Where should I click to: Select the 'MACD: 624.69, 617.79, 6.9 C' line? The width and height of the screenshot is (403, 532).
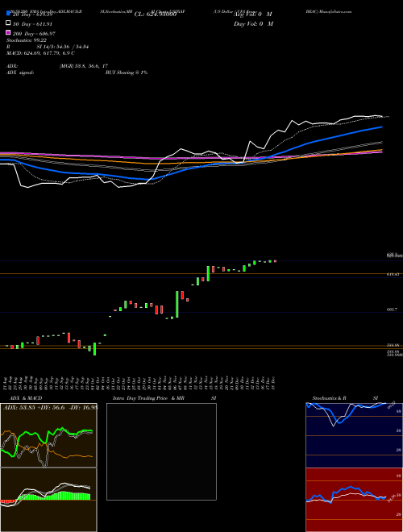(41, 53)
